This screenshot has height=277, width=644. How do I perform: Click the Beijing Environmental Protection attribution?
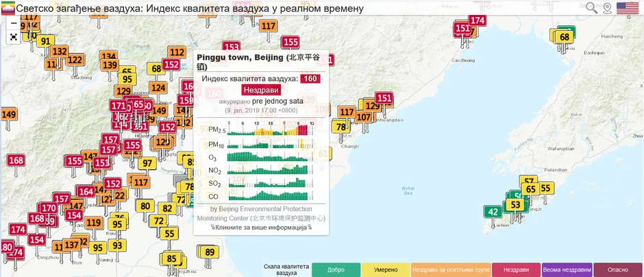261,213
